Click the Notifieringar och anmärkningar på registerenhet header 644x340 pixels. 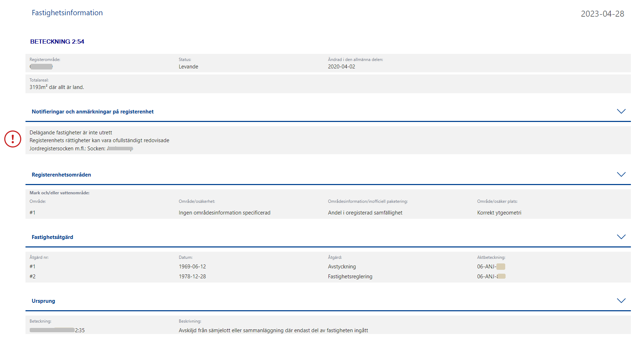click(x=93, y=112)
